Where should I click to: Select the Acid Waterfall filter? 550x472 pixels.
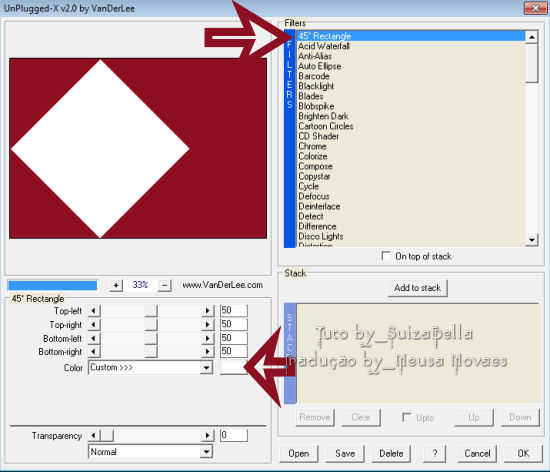411,46
